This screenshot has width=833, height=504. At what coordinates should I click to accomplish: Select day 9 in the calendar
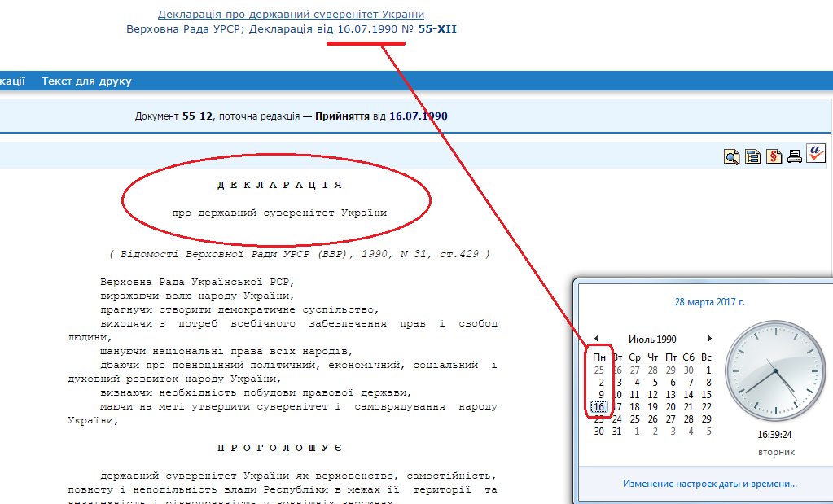(601, 395)
